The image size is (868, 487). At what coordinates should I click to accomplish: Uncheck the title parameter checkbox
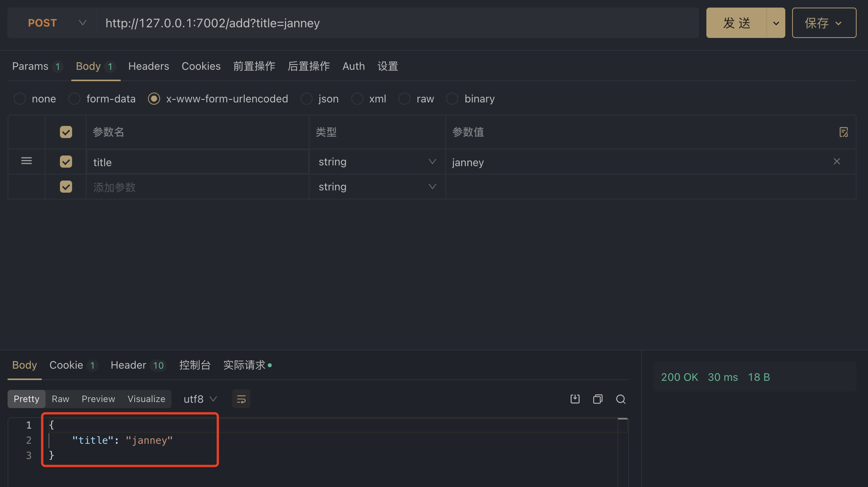(66, 162)
